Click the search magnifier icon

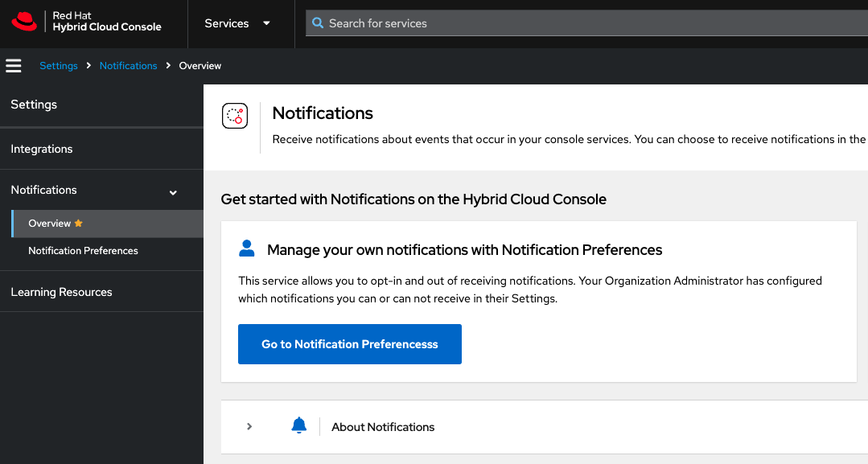point(319,23)
